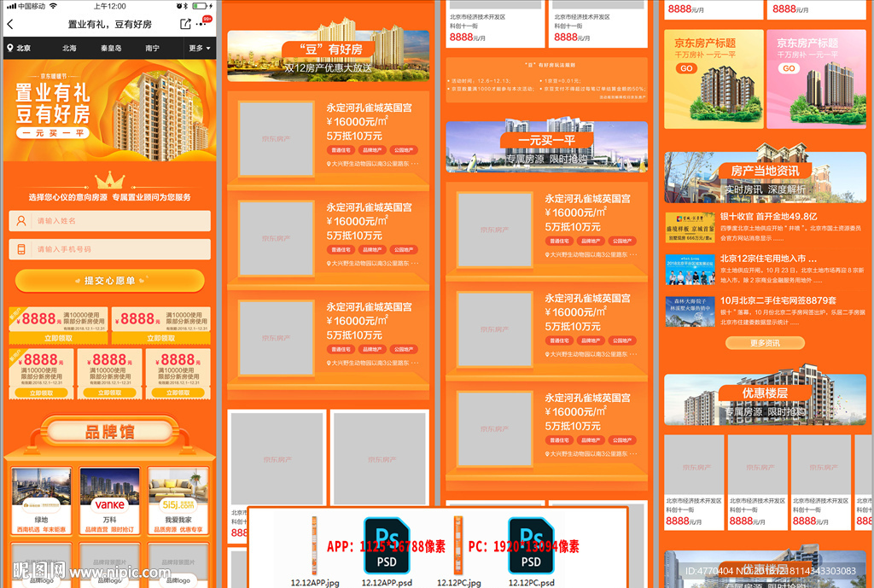
Task: Click the 请输入手机号码 phone field
Action: pos(110,249)
